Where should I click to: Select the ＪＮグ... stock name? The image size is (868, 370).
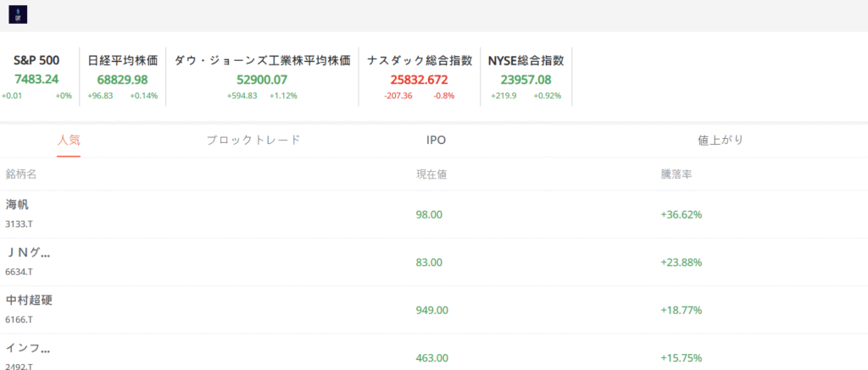click(x=28, y=252)
